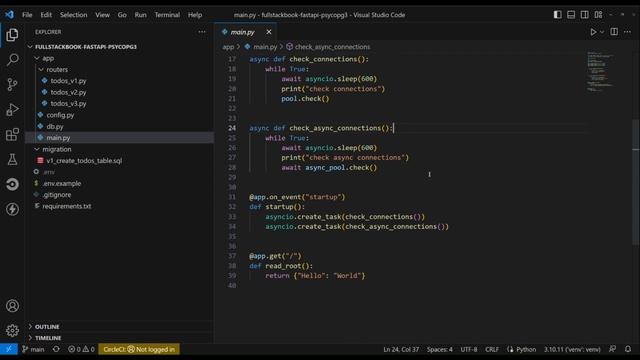
Task: Open the Testing flask view
Action: pyautogui.click(x=12, y=159)
